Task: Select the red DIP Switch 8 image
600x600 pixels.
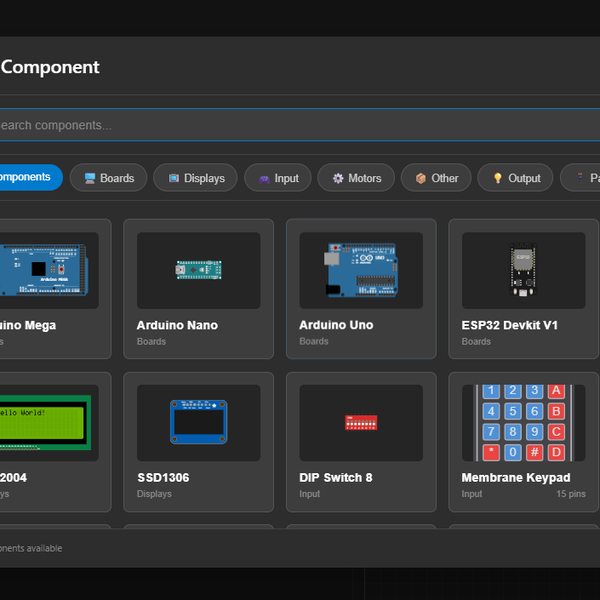Action: (361, 422)
